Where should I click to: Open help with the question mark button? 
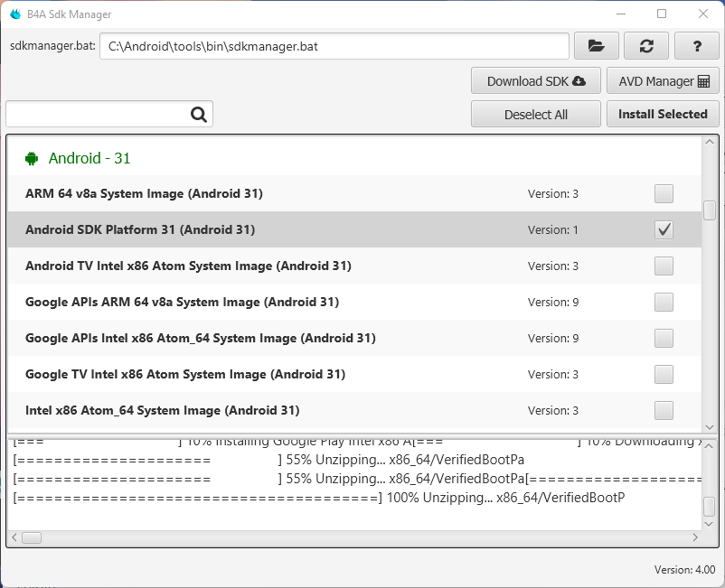[697, 46]
